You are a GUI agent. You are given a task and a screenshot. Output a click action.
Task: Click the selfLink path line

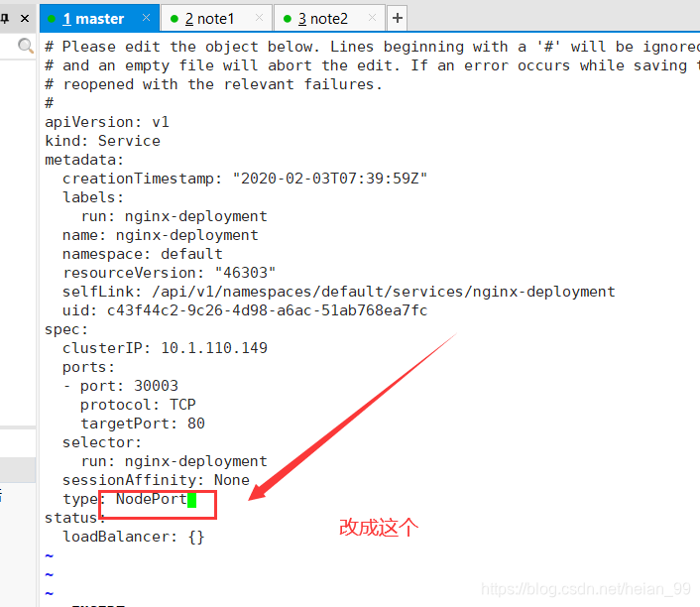click(339, 292)
